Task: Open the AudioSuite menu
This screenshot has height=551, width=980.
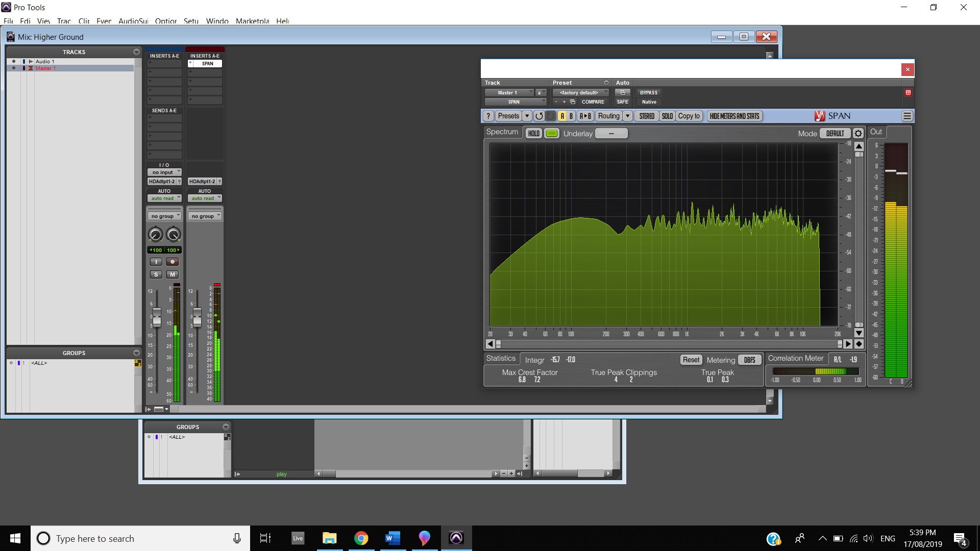Action: pos(133,21)
